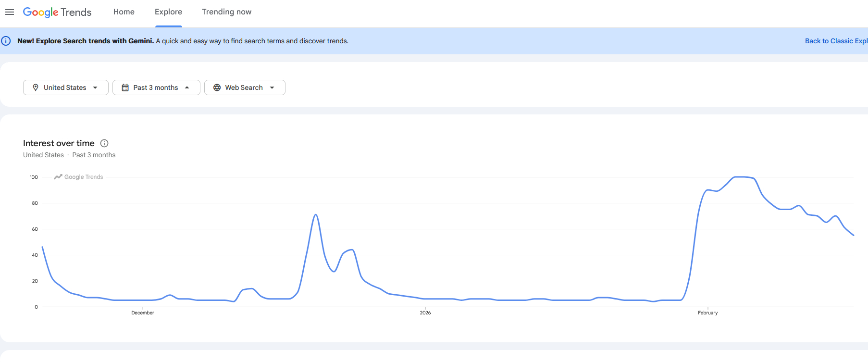Click the location pin icon beside United States

pos(36,87)
